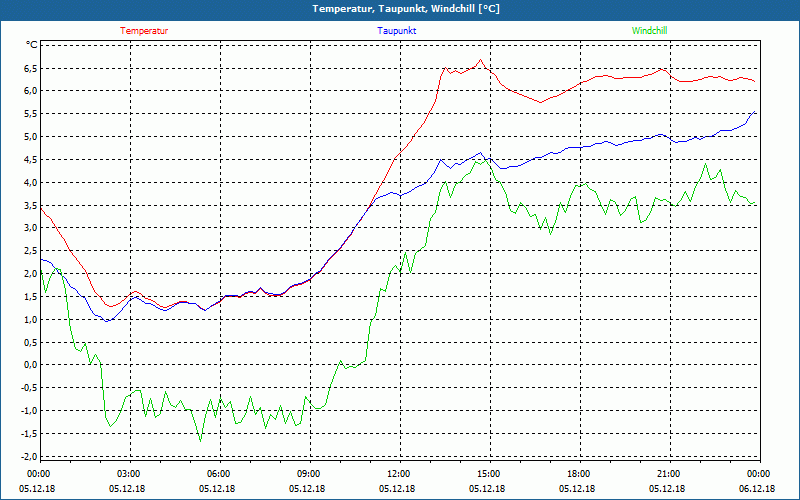Click the -1,5 y-axis value
This screenshot has height=500, width=800.
pos(29,434)
